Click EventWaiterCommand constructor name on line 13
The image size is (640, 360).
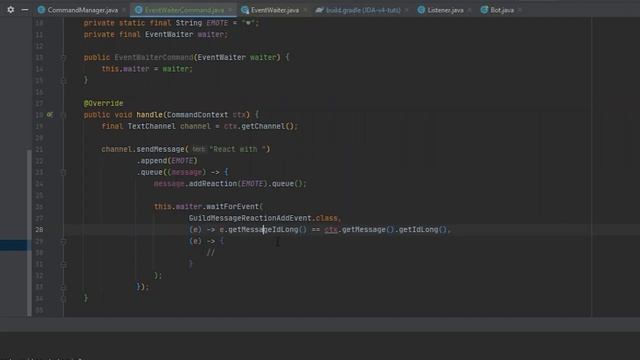point(154,58)
